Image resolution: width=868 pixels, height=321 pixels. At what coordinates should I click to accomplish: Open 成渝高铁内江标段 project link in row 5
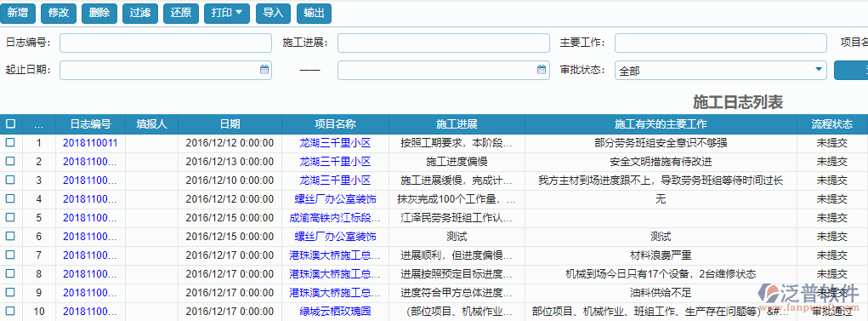pos(335,218)
